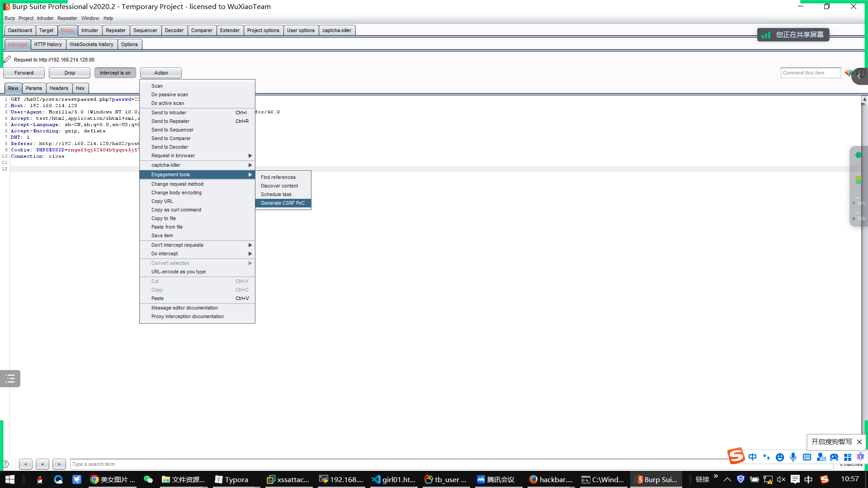Click the previous match < button
This screenshot has height=488, width=868.
[26, 464]
